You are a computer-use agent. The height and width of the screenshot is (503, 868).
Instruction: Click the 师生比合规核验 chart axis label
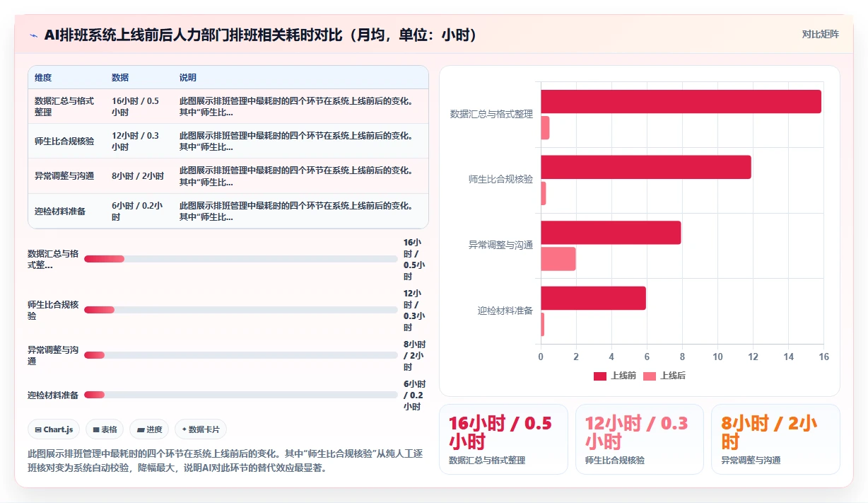click(500, 180)
